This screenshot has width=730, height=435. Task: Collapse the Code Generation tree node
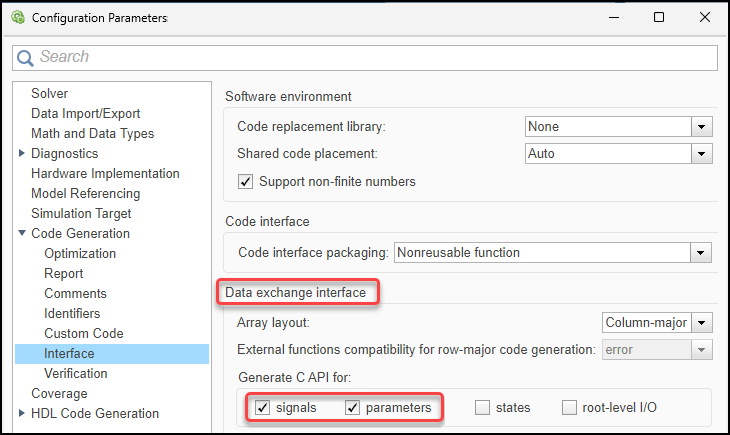(22, 234)
